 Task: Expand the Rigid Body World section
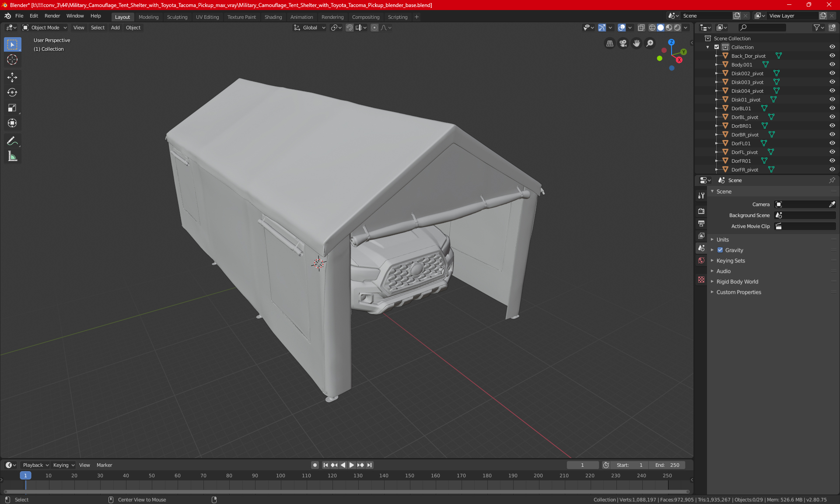point(737,282)
